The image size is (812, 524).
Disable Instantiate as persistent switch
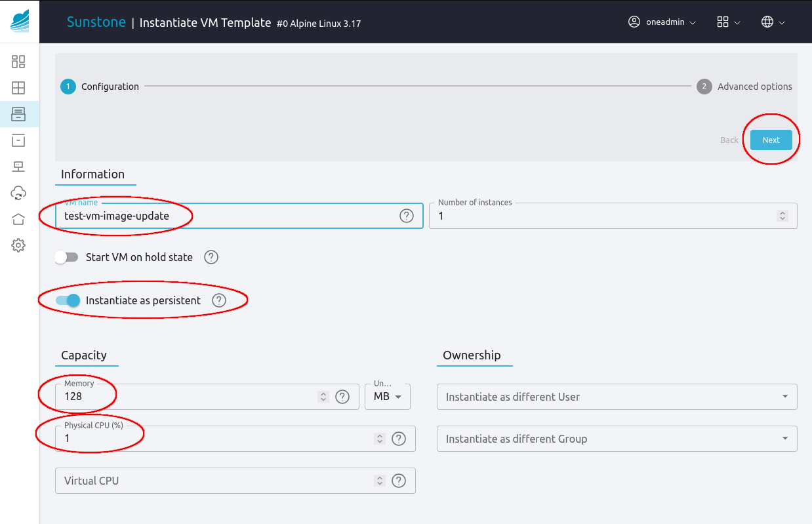coord(68,300)
